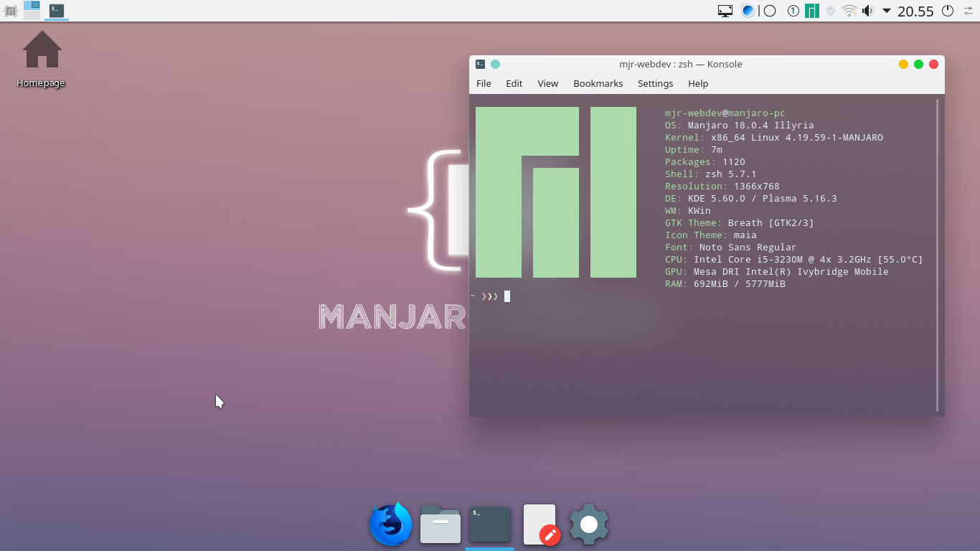Open the display configuration tray icon
The height and width of the screenshot is (551, 980).
click(725, 11)
